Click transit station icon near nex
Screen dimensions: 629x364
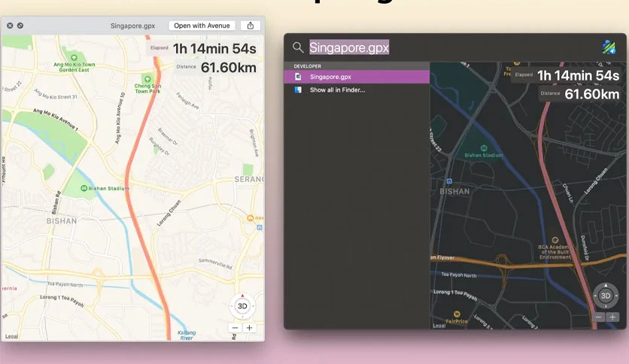(260, 227)
